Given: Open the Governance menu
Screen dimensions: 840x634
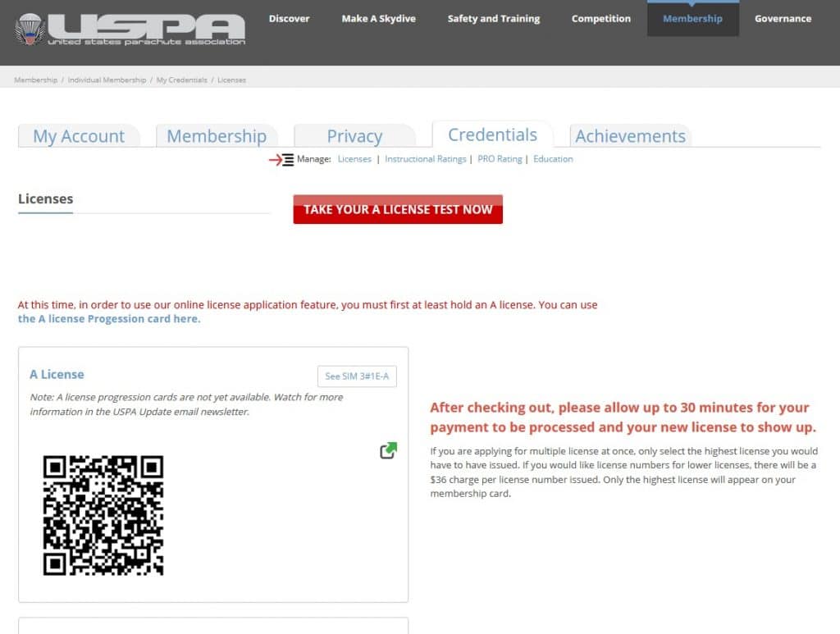Looking at the screenshot, I should coord(783,18).
